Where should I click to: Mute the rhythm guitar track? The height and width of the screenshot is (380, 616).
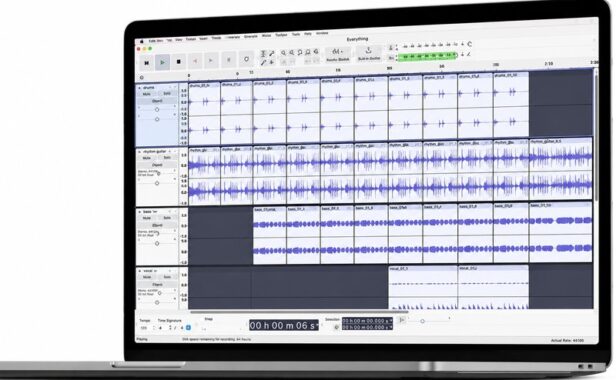pos(147,158)
